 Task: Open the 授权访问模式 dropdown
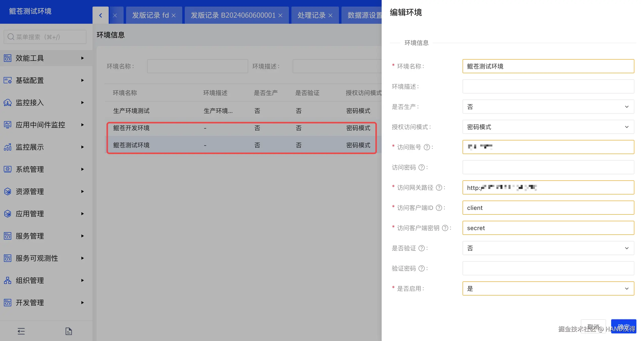(548, 127)
